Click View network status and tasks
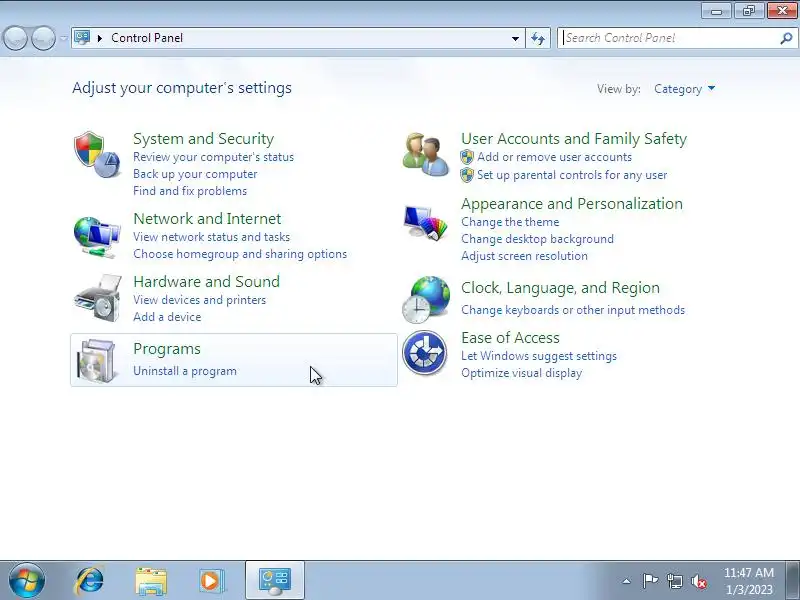 tap(211, 237)
